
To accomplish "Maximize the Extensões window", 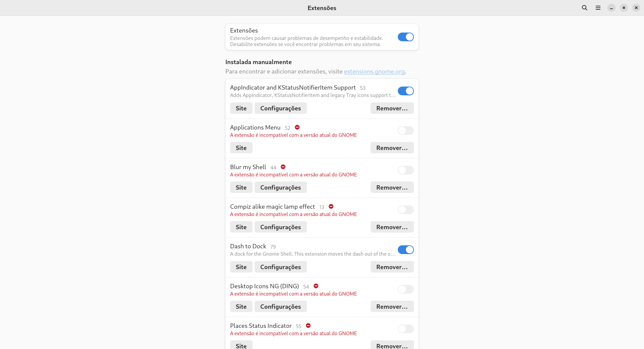I will tap(624, 8).
